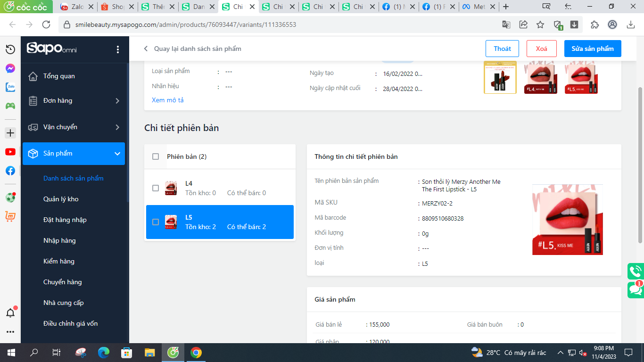
Task: Tick the L5 variant checkbox
Action: [156, 222]
